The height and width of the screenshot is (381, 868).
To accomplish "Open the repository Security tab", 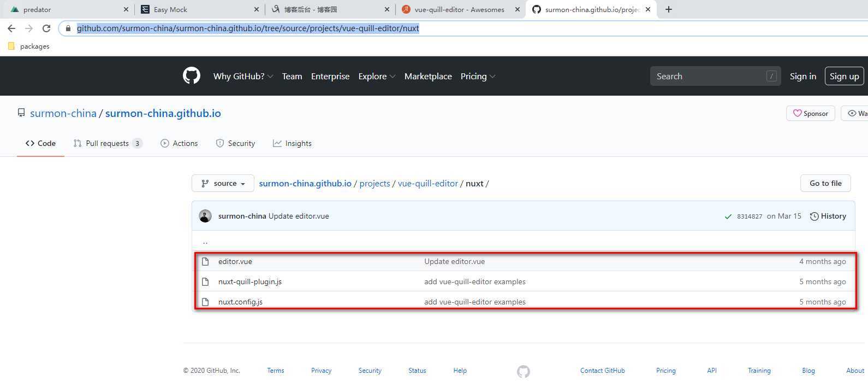I will [235, 143].
